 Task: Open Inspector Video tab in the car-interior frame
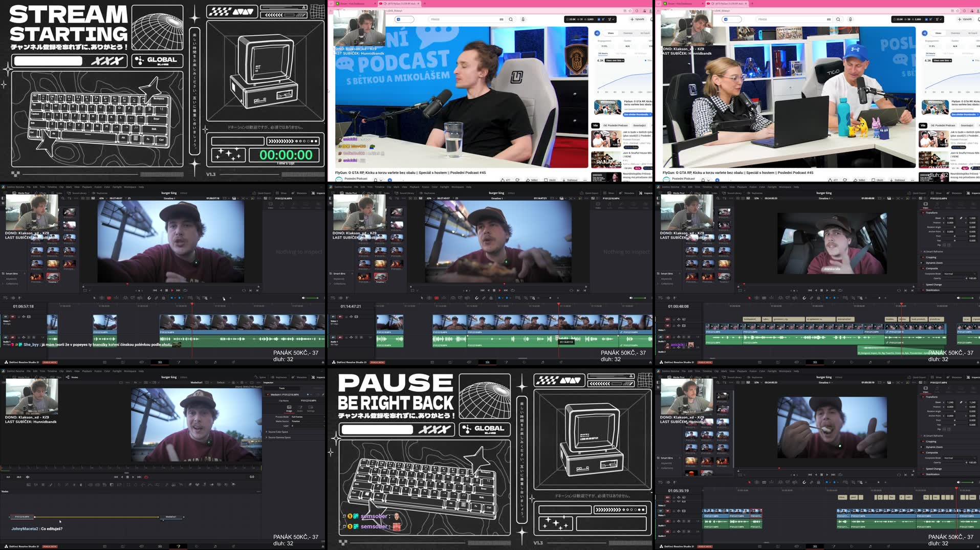(925, 205)
